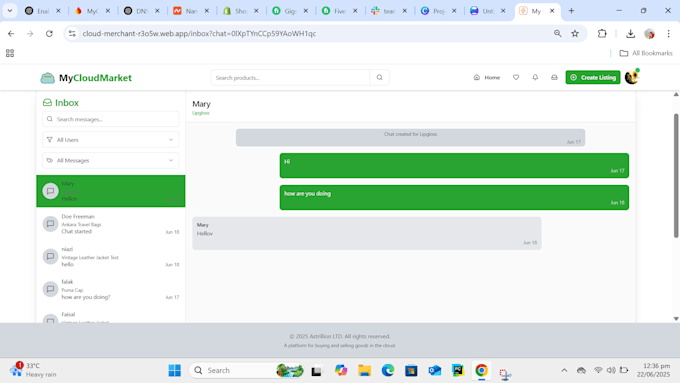Focus the Search products field

pyautogui.click(x=291, y=78)
